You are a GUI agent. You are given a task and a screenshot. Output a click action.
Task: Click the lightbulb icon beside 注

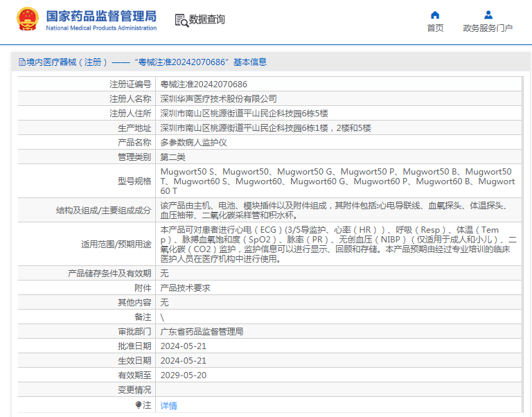click(139, 405)
